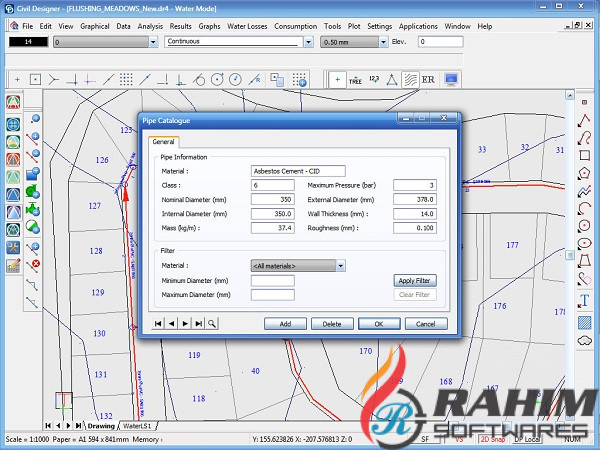Viewport: 600px width, 450px height.
Task: Click the black pen color box showing 14
Action: (x=27, y=42)
